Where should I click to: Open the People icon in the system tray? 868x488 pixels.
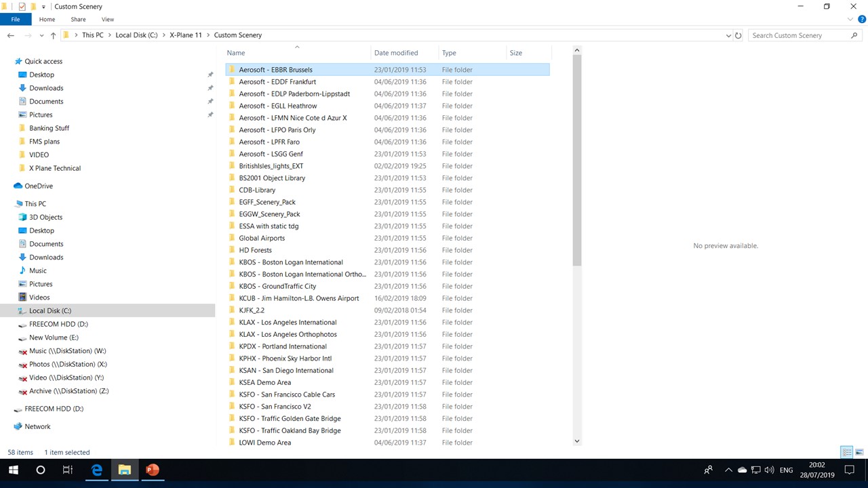click(709, 470)
